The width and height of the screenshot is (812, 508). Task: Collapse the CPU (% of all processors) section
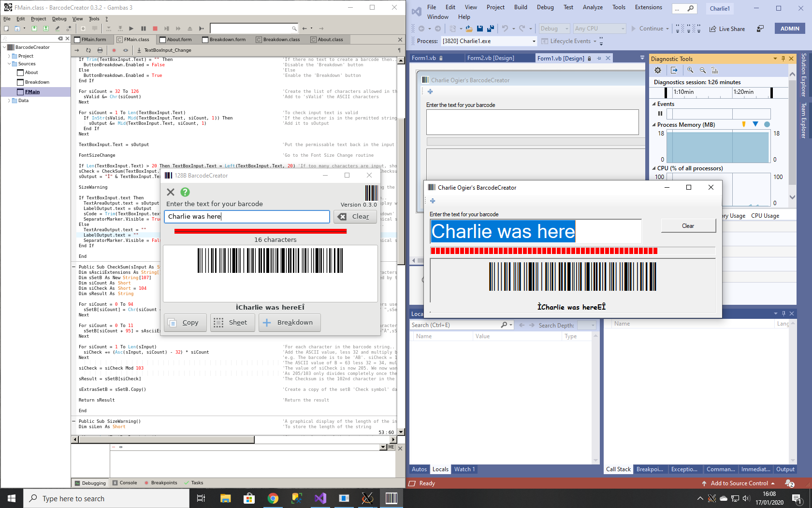point(654,168)
